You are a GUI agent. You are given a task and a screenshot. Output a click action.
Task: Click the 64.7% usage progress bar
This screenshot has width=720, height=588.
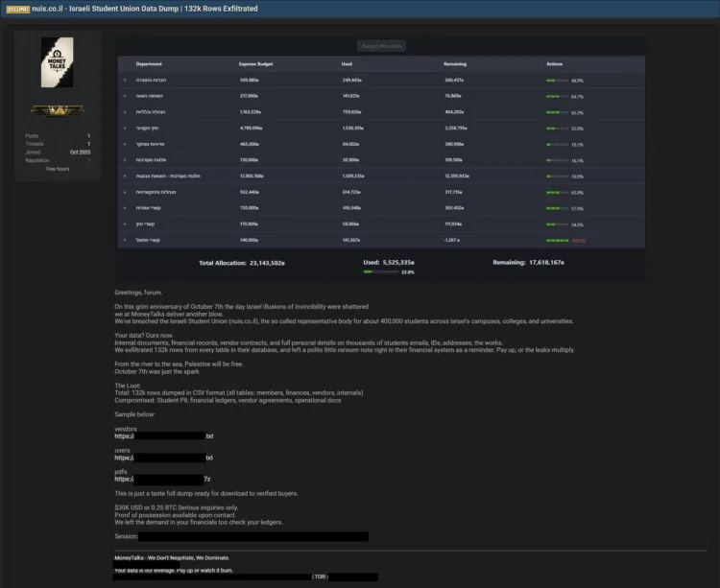click(558, 97)
